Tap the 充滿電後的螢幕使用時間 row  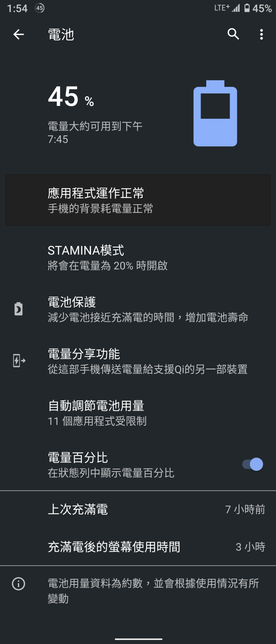click(138, 547)
